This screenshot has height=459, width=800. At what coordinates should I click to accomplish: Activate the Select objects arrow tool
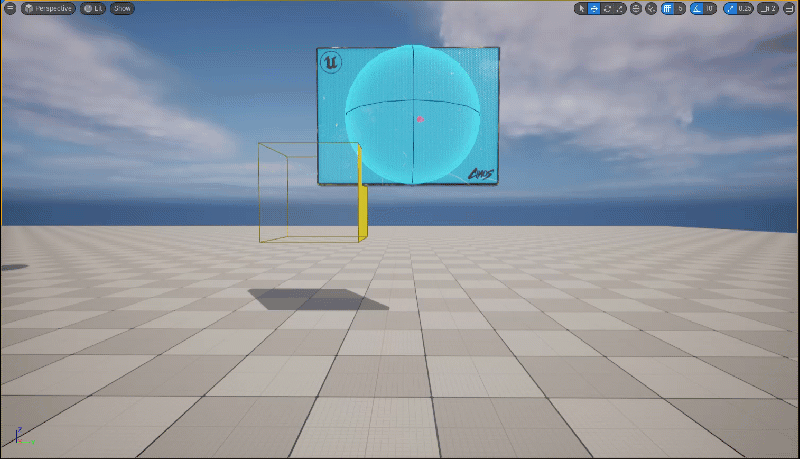coord(581,8)
